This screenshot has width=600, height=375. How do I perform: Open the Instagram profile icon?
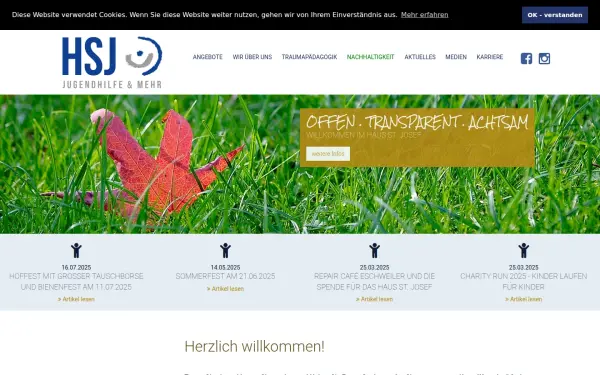544,59
